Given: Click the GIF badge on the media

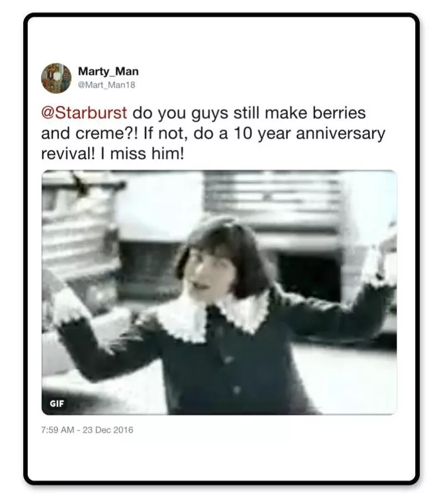Looking at the screenshot, I should [57, 403].
